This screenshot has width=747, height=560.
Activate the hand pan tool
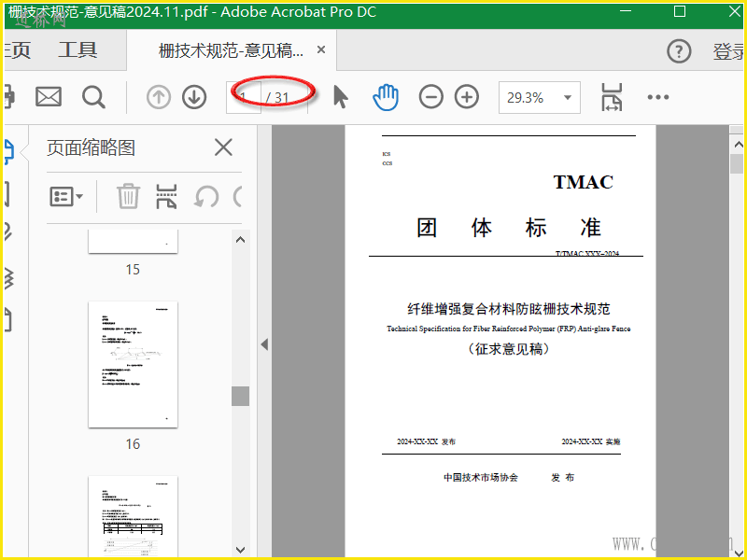[386, 97]
